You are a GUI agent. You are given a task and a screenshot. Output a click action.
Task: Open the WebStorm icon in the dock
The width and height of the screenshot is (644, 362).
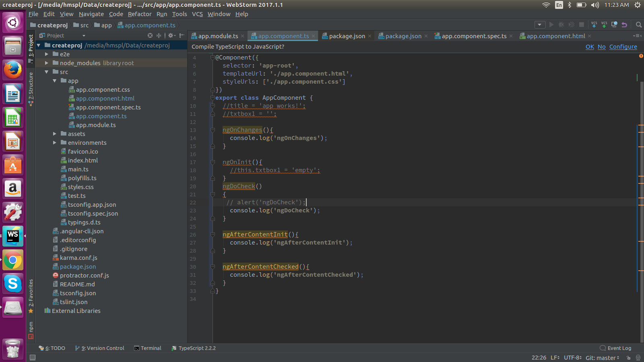tap(13, 236)
